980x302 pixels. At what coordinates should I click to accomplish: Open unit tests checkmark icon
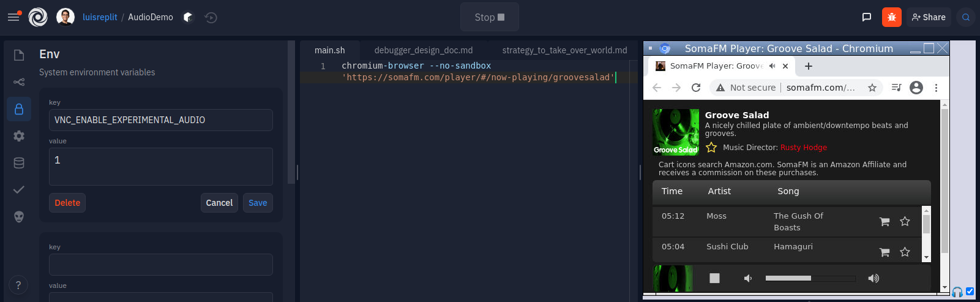pyautogui.click(x=19, y=190)
